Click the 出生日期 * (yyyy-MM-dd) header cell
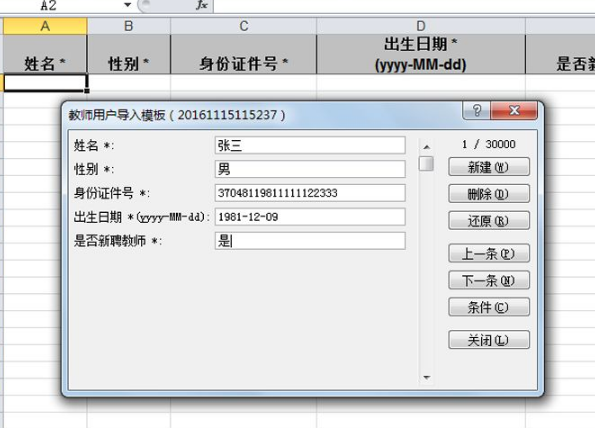Screen dimensions: 595x428 [421, 54]
